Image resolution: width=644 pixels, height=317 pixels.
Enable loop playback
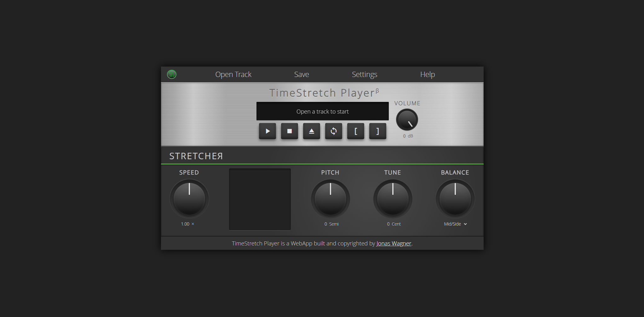pyautogui.click(x=333, y=131)
